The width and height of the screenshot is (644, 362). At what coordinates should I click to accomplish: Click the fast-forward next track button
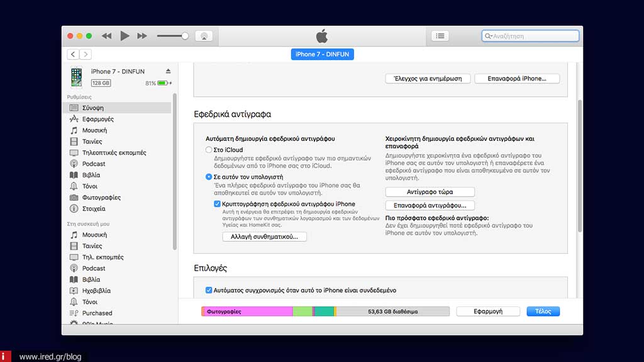[x=142, y=36]
